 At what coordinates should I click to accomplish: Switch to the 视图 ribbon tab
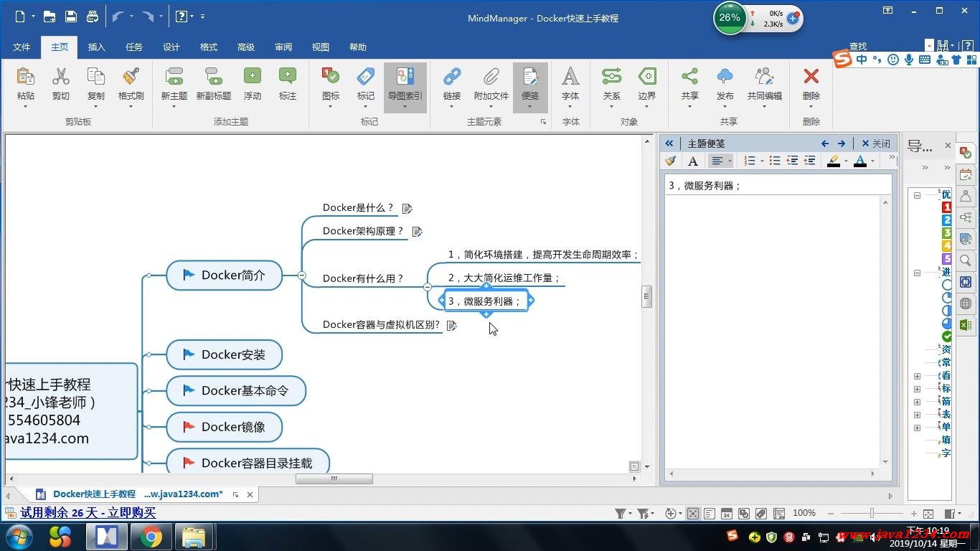pos(321,47)
